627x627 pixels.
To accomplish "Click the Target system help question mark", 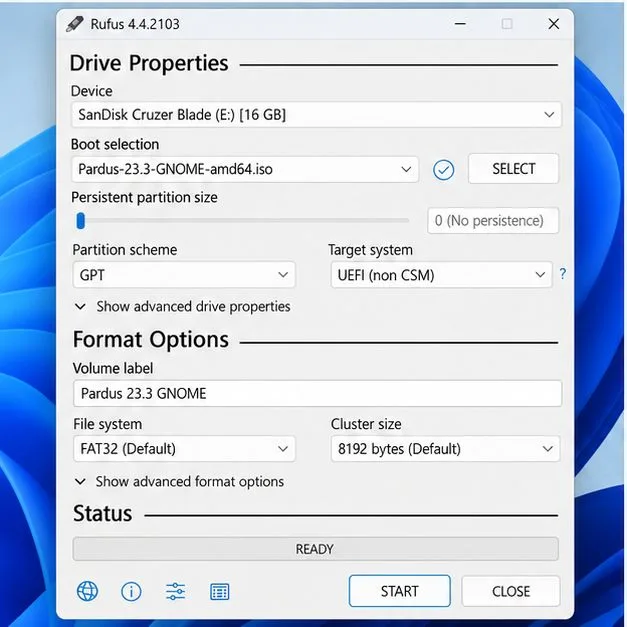I will 563,274.
